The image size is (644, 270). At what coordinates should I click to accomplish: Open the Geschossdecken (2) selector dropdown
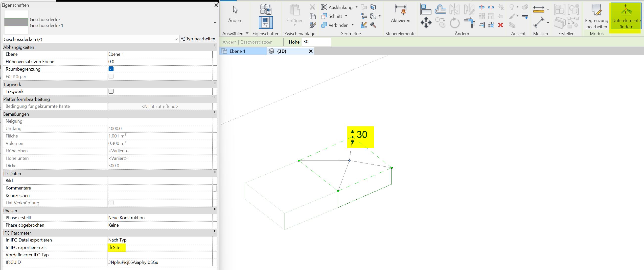point(176,39)
